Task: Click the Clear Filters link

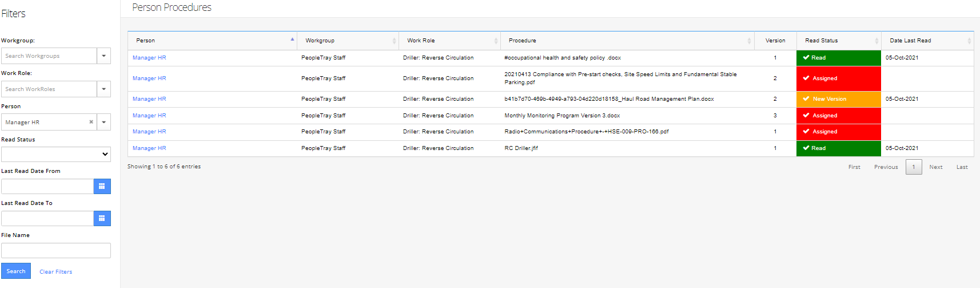Action: [x=56, y=272]
